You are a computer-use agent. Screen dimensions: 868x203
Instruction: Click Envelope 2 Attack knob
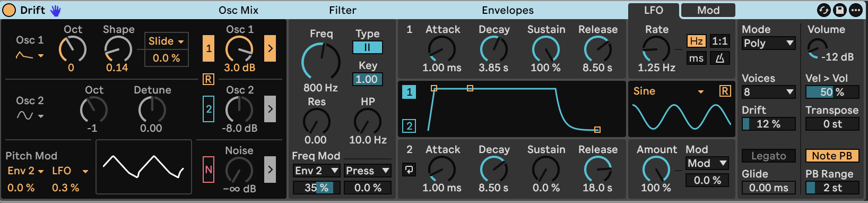pos(442,170)
